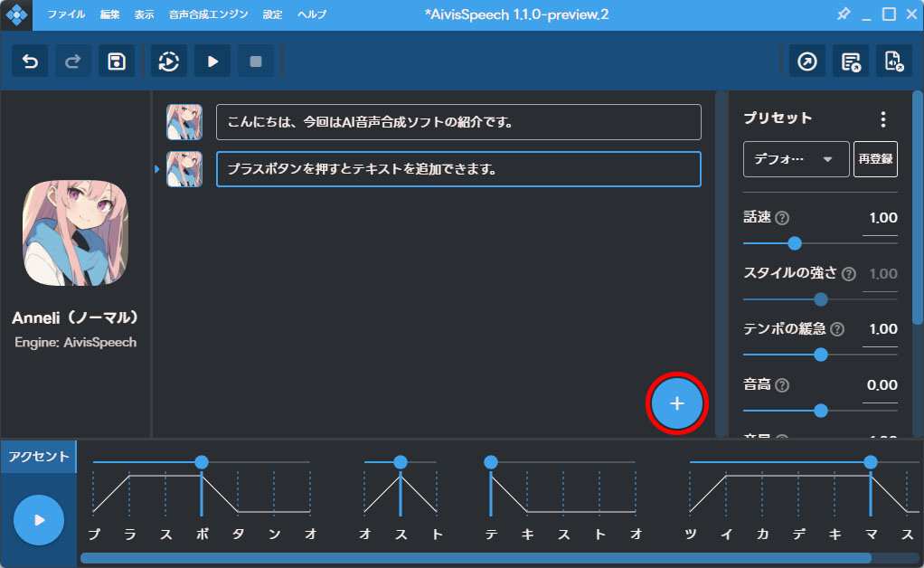Image resolution: width=924 pixels, height=568 pixels.
Task: Click the parameter panel vertical scrollbar
Action: [x=918, y=207]
